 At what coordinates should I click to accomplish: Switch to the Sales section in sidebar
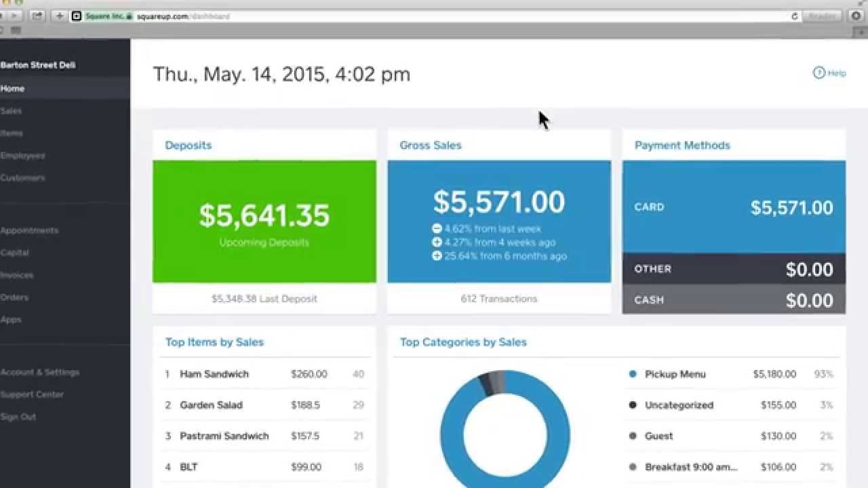coord(12,110)
